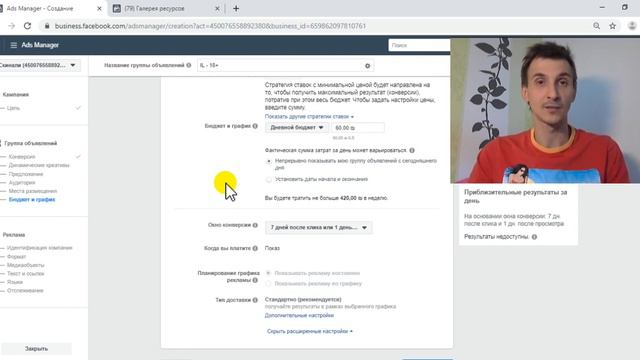The height and width of the screenshot is (360, 640).
Task: Go to Отслеживание in sidebar
Action: (x=25, y=291)
